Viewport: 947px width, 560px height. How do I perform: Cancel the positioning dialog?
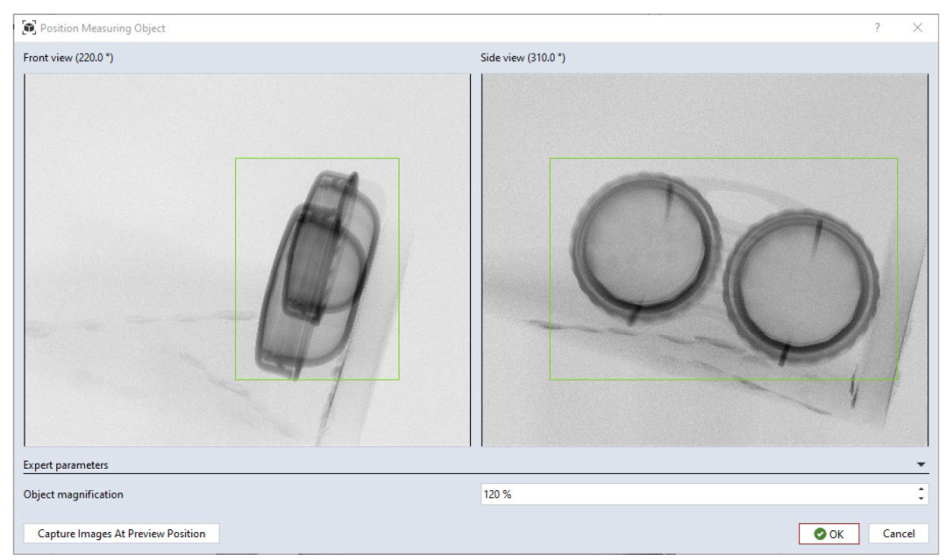point(898,534)
